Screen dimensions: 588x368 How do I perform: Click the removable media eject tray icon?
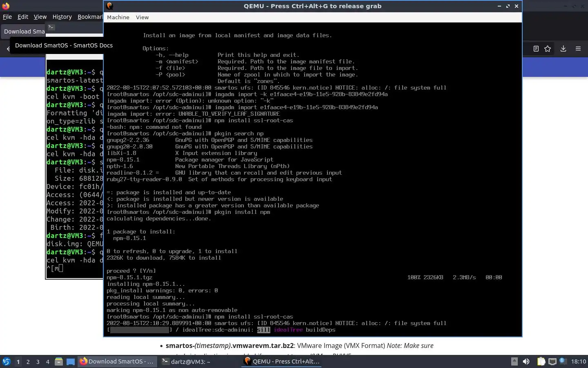click(514, 361)
